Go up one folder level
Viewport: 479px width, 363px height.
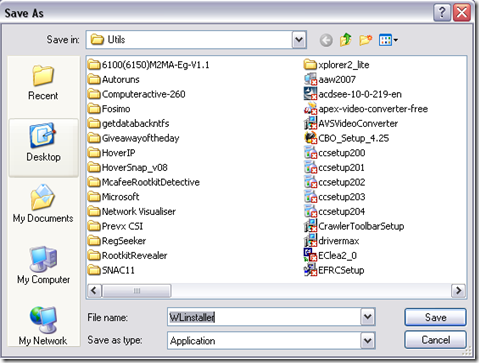(346, 40)
